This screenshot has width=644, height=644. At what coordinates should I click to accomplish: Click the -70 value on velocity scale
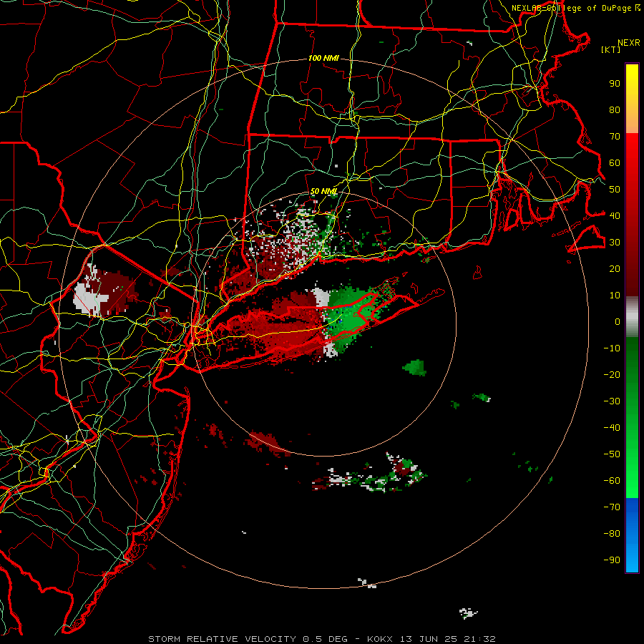612,507
